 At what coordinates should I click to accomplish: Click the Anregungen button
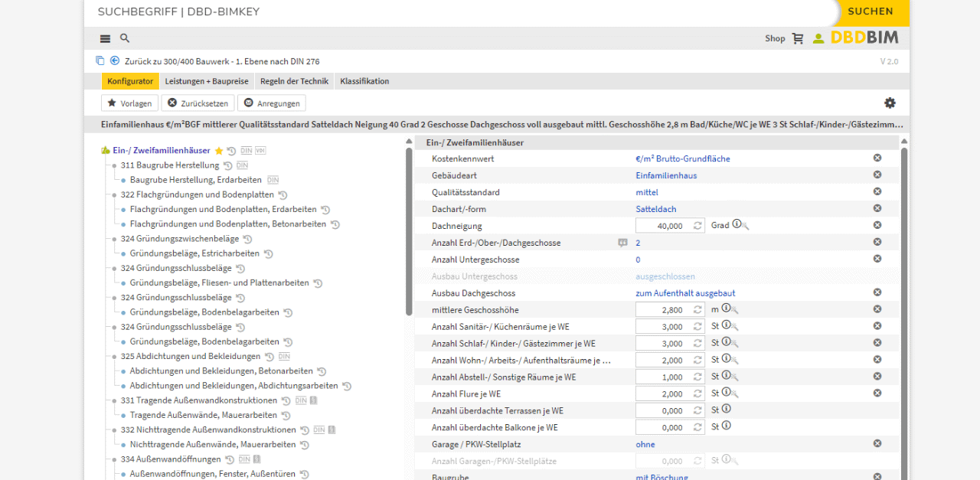(272, 103)
